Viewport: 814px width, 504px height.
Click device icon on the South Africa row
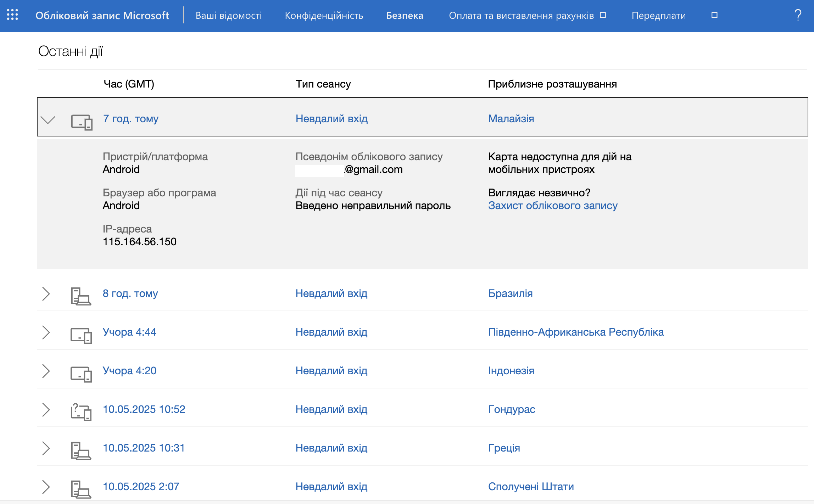[x=81, y=335]
